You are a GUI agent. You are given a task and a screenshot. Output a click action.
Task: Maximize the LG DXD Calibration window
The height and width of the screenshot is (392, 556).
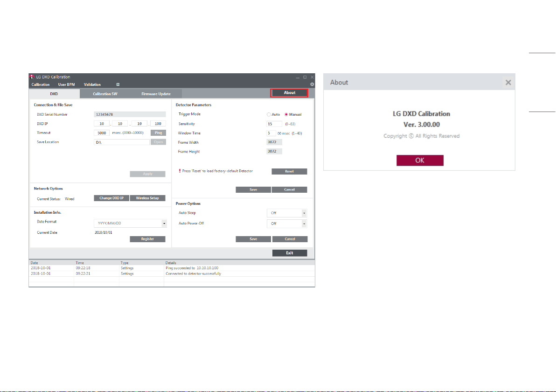click(x=305, y=77)
